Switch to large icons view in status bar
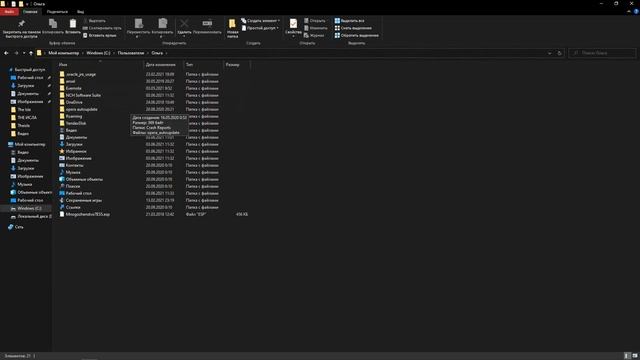This screenshot has height=360, width=640. click(x=635, y=356)
